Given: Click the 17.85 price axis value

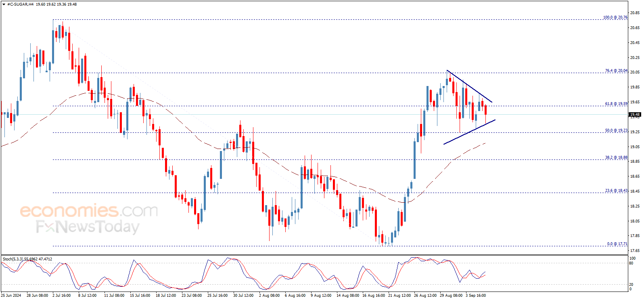Looking at the screenshot, I should tap(635, 236).
